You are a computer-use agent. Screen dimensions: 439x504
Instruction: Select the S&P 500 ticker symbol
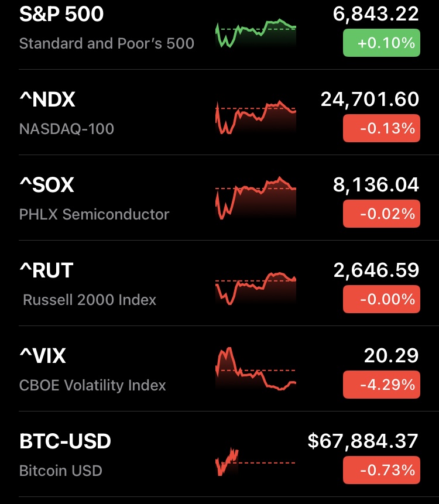[x=61, y=14]
